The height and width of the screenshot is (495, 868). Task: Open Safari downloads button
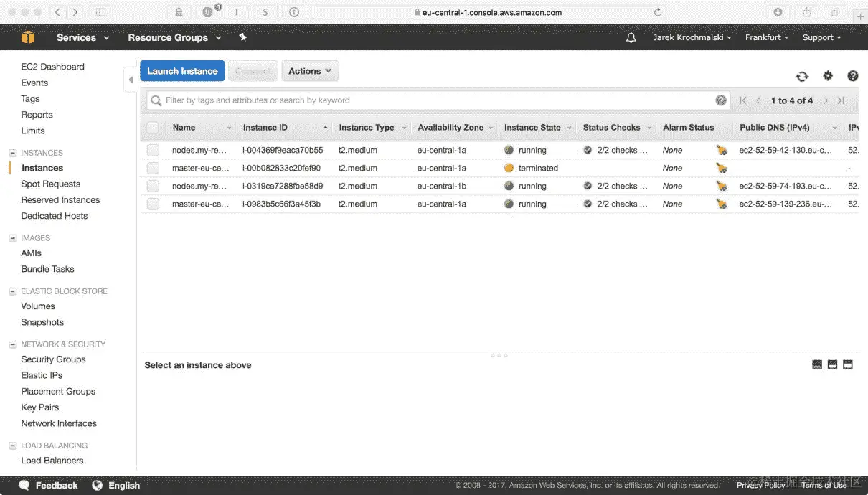778,12
